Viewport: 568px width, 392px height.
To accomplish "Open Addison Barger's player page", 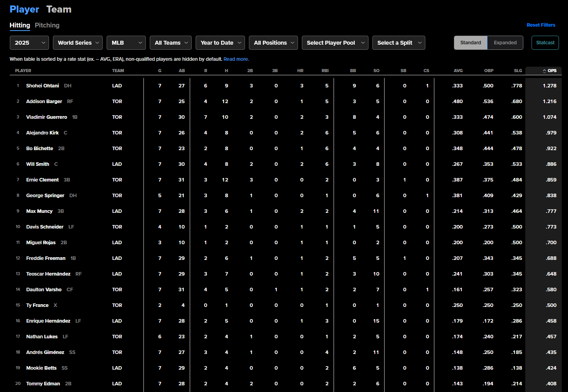I will click(44, 102).
